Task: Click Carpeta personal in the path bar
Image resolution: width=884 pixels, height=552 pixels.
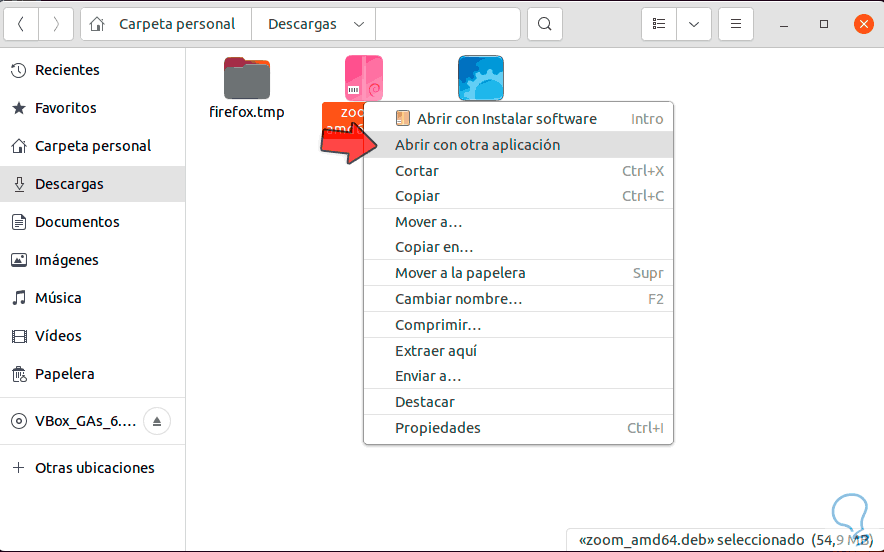Action: pos(176,24)
